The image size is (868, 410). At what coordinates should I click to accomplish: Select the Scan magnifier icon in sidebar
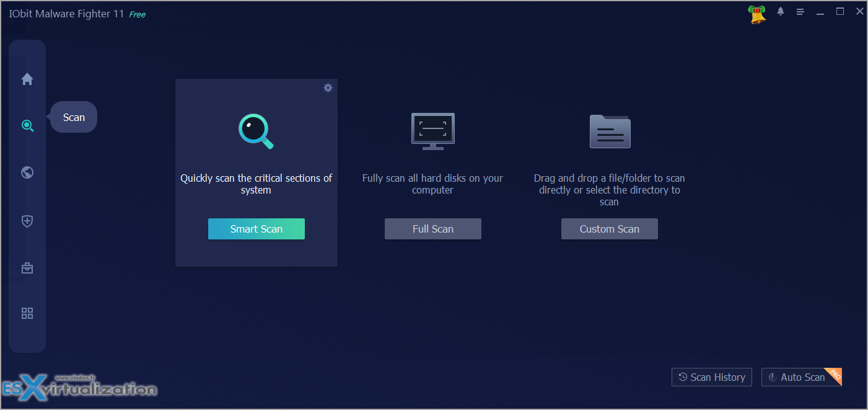(x=27, y=126)
